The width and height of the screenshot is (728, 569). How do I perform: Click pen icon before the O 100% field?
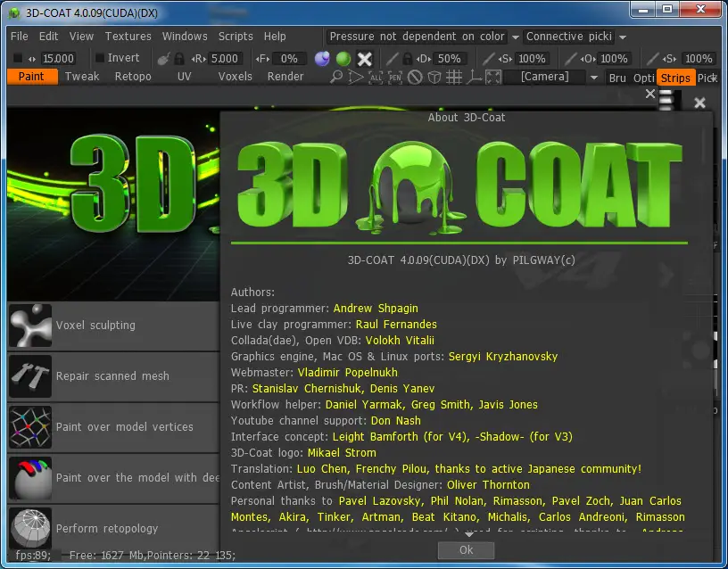click(x=571, y=59)
